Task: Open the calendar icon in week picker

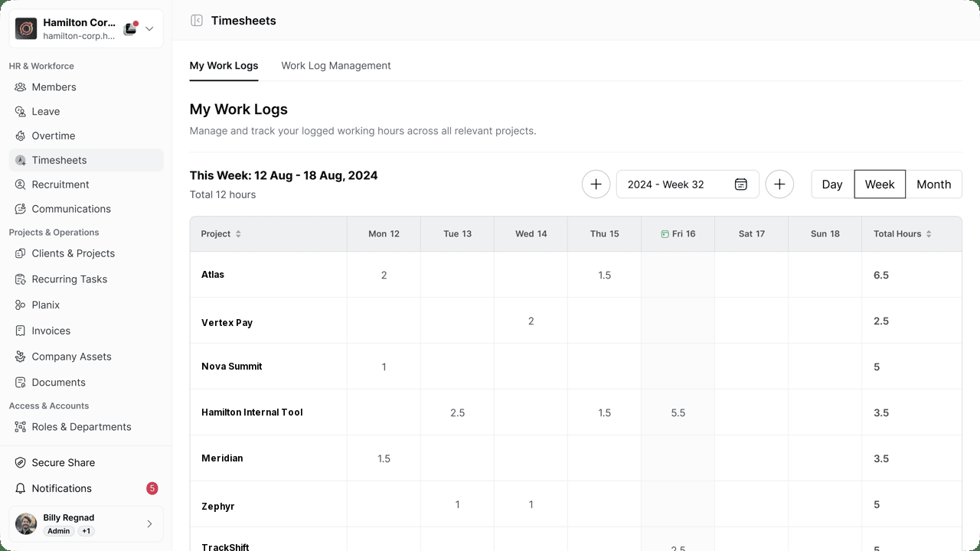Action: 740,184
